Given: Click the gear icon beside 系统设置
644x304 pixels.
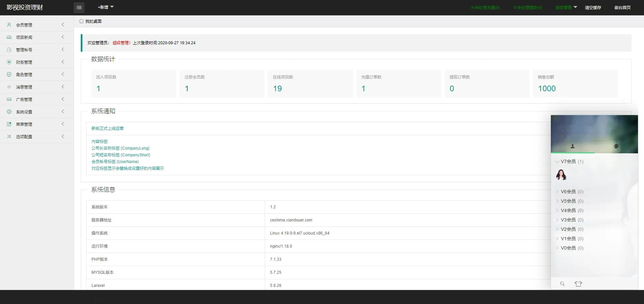Looking at the screenshot, I should point(9,112).
